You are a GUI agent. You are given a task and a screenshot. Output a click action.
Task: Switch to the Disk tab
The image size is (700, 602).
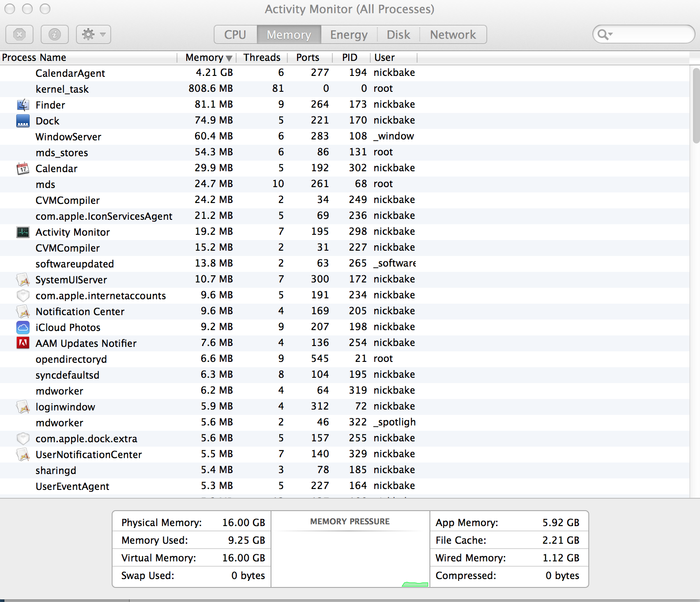(x=398, y=34)
